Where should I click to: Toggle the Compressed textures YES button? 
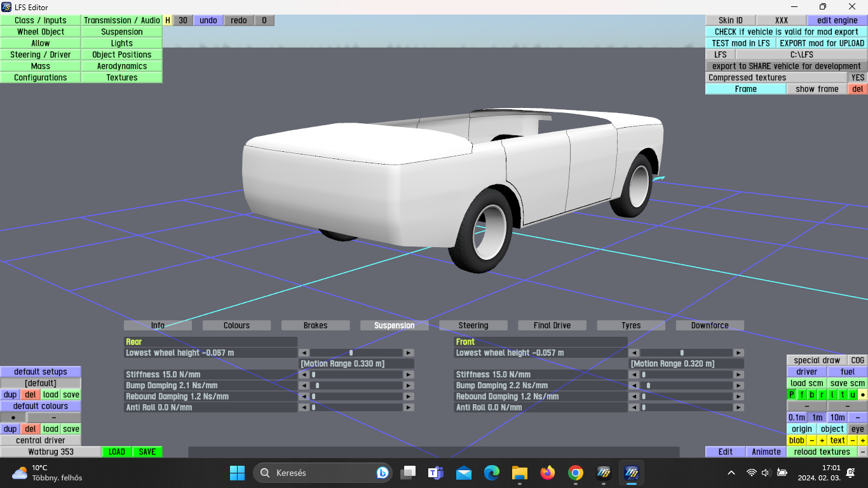coord(858,78)
